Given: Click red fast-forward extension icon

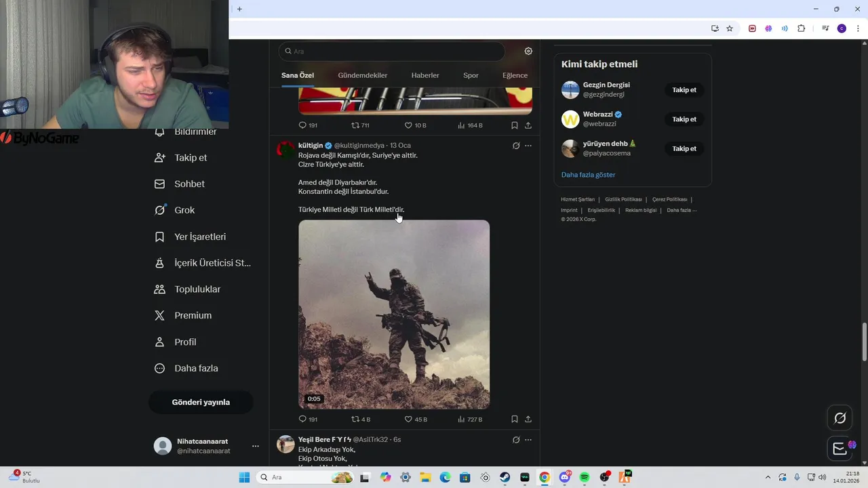Looking at the screenshot, I should pos(752,28).
